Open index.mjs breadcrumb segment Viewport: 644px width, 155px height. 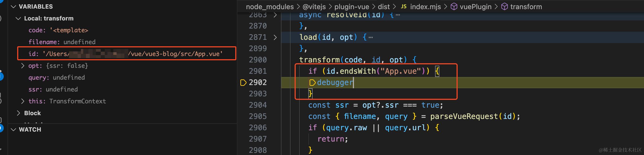tap(425, 7)
